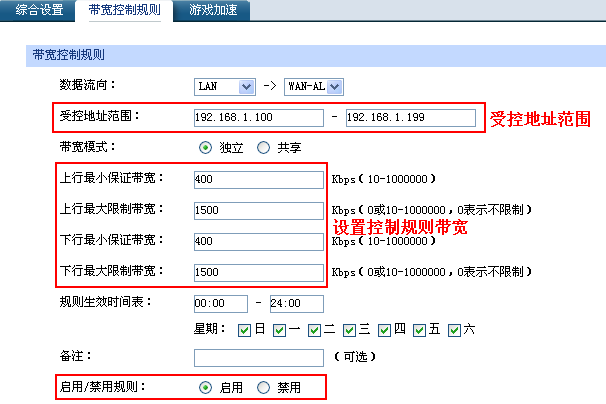Click the 数据流向 label
Image resolution: width=606 pixels, height=404 pixels.
(87, 85)
